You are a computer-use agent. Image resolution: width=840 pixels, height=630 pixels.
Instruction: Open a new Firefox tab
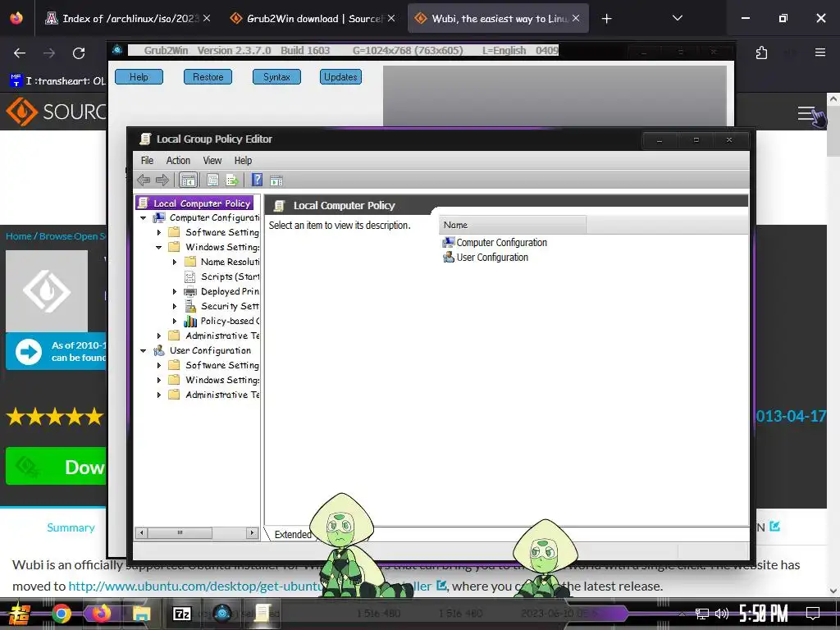[x=606, y=19]
